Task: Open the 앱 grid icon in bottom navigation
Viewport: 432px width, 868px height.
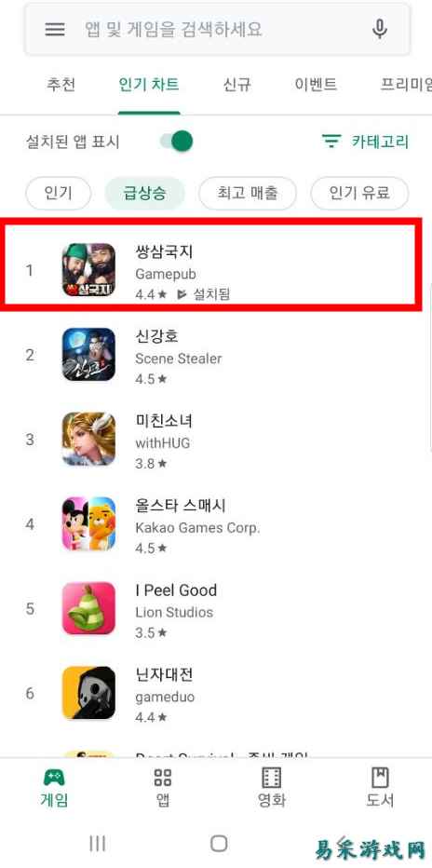Action: tap(163, 778)
